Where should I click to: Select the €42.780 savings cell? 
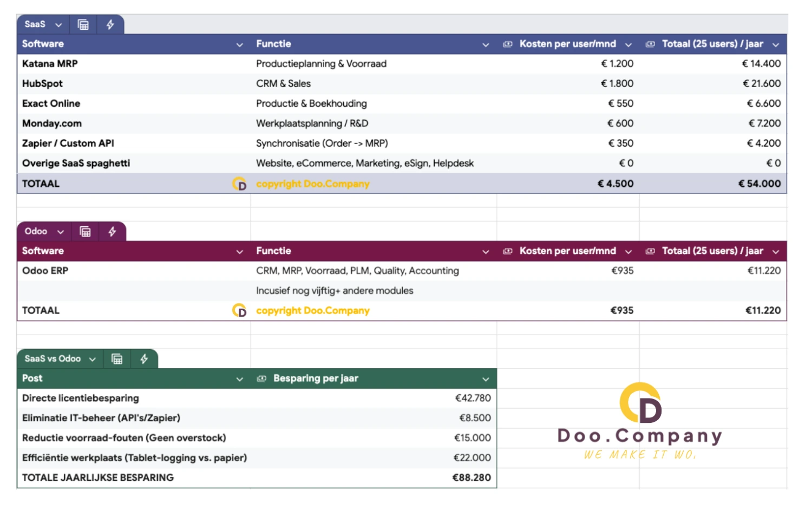(374, 398)
